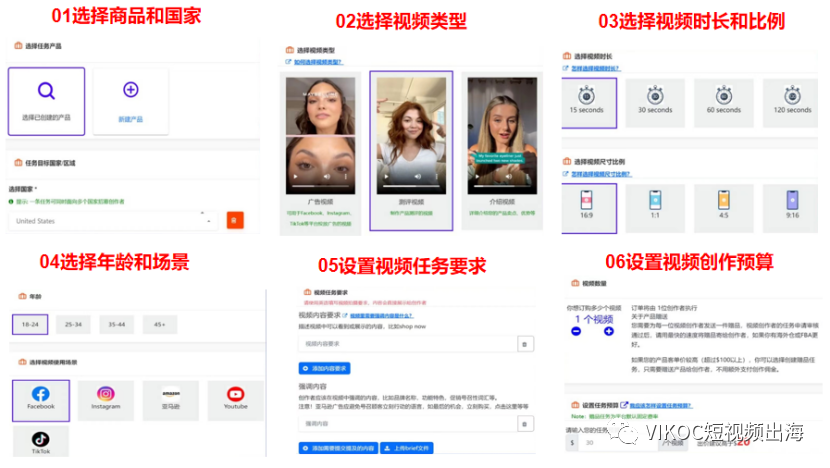The height and width of the screenshot is (468, 830).
Task: Seek the 介绍视频 progress bar
Action: click(502, 186)
